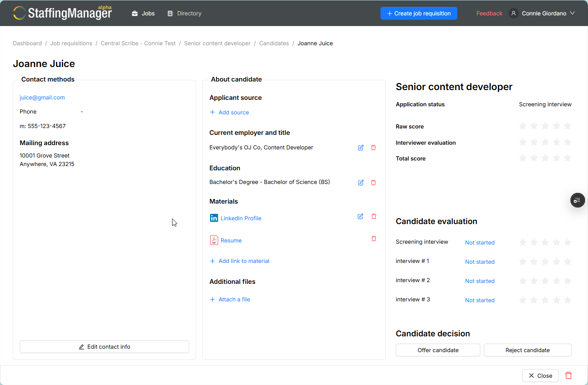Viewport: 588px width, 385px height.
Task: Open juice@gmail.com email link
Action: pos(42,98)
